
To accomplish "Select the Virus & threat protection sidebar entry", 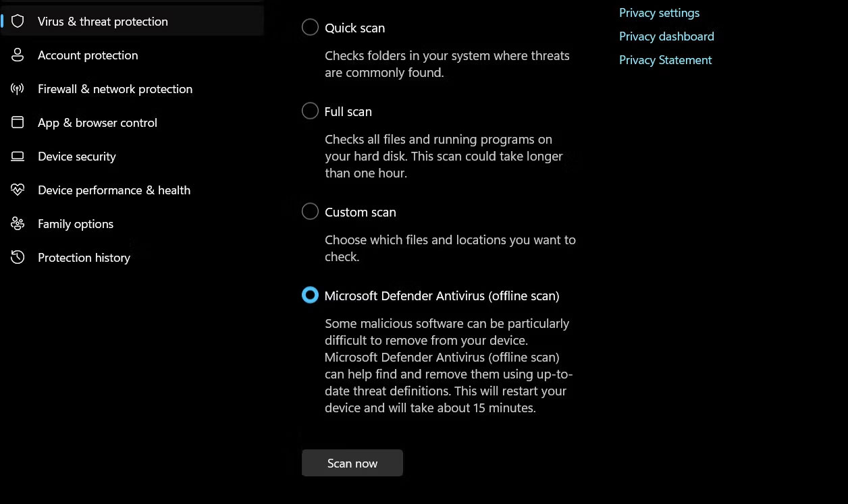I will pos(102,21).
